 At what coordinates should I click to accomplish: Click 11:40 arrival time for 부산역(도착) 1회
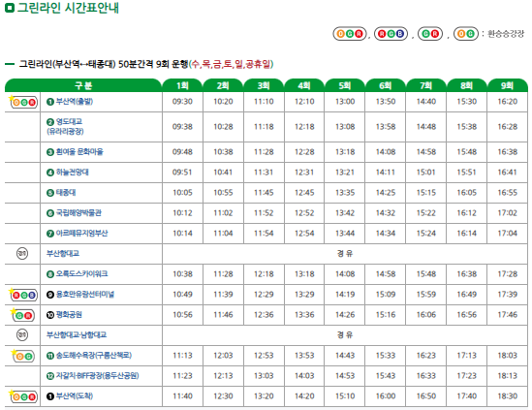pos(182,396)
